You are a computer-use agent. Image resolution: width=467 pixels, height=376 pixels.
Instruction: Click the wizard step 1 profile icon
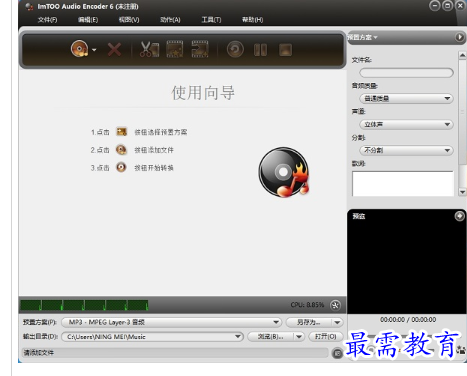(121, 132)
